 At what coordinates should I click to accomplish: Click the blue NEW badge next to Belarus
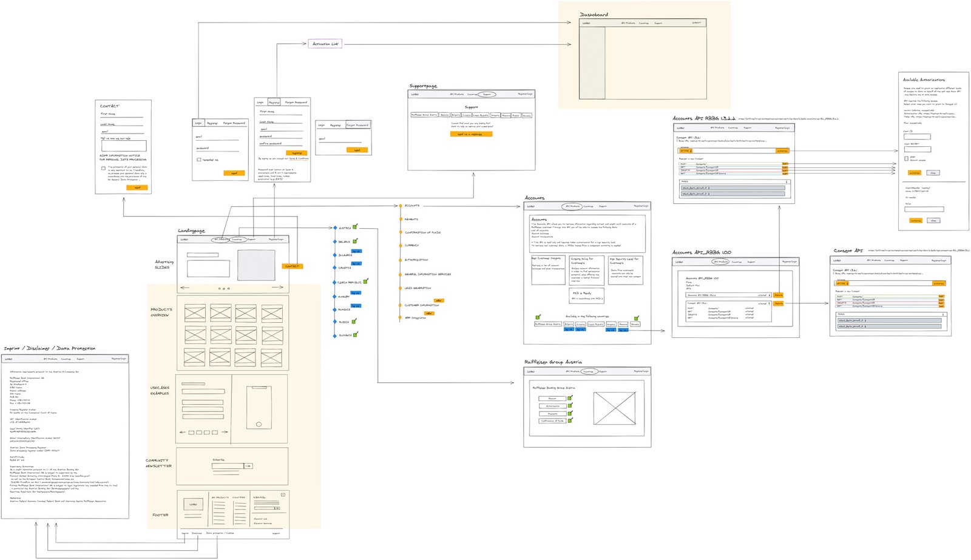[x=356, y=251]
